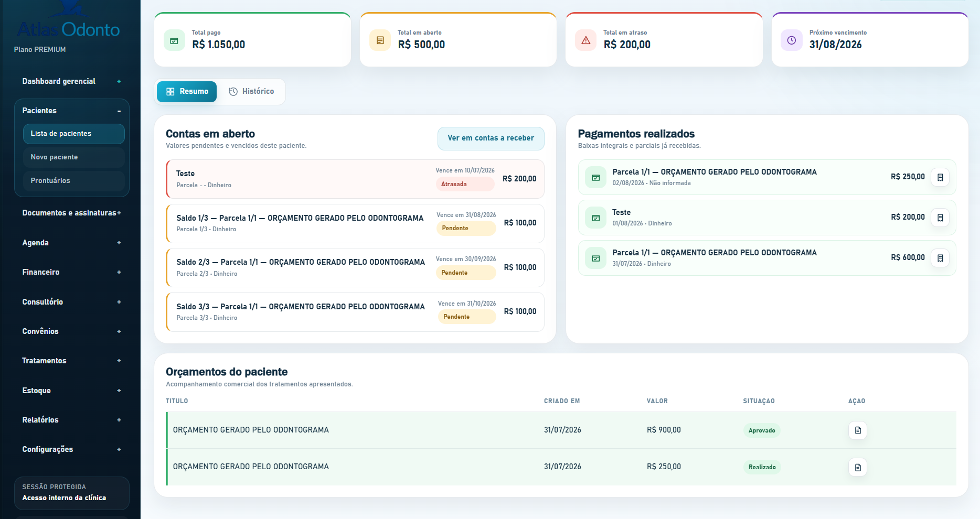Click Pendente badge for 31/08/2026
Screen dimensions: 980x519
click(466, 228)
